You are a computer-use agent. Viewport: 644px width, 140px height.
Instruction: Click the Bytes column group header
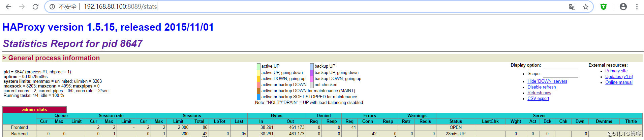[277, 116]
